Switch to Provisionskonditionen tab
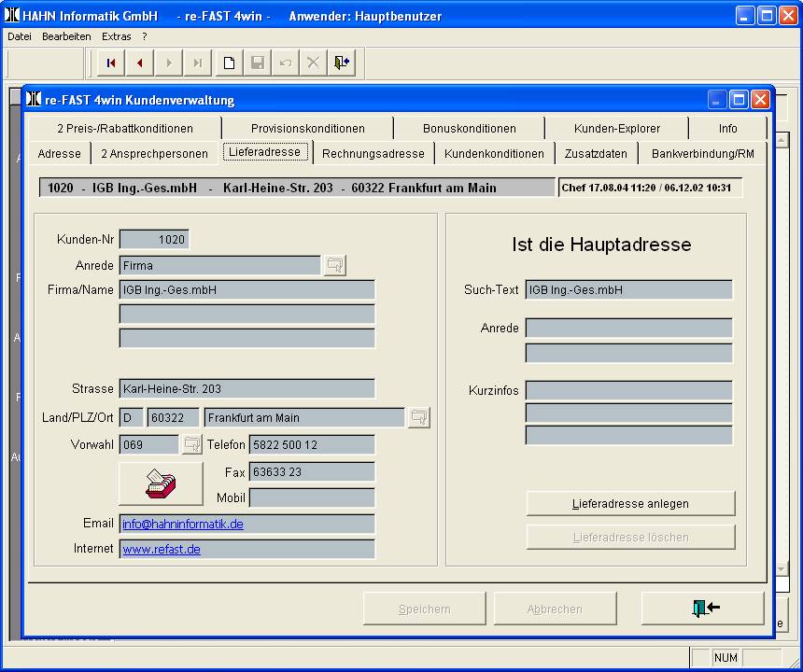803x672 pixels. [308, 129]
